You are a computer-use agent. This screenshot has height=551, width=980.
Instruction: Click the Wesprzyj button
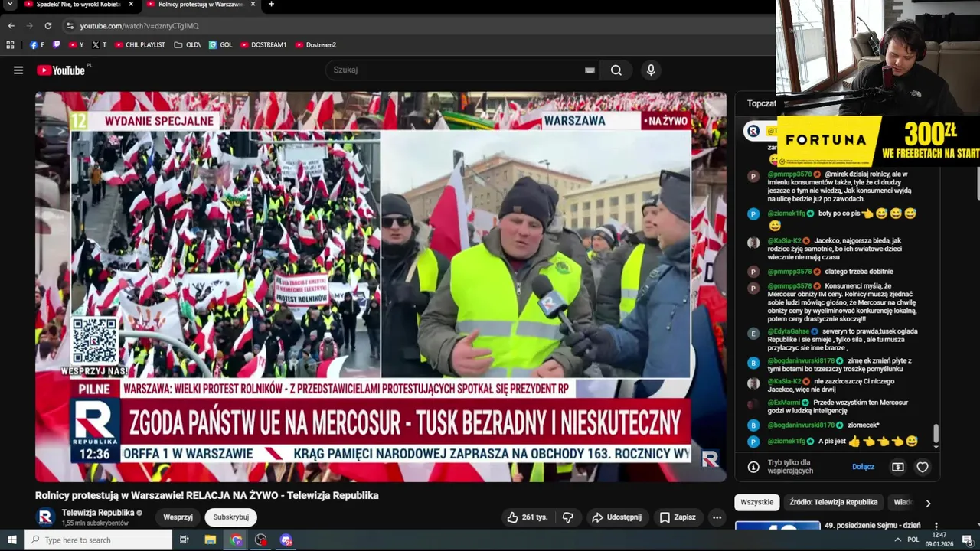coord(178,517)
